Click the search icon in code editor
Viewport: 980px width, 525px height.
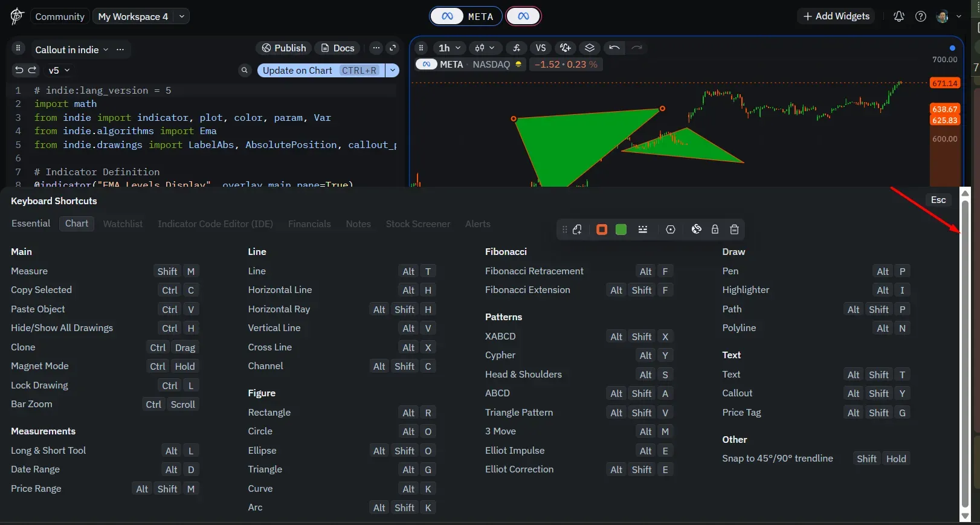245,71
